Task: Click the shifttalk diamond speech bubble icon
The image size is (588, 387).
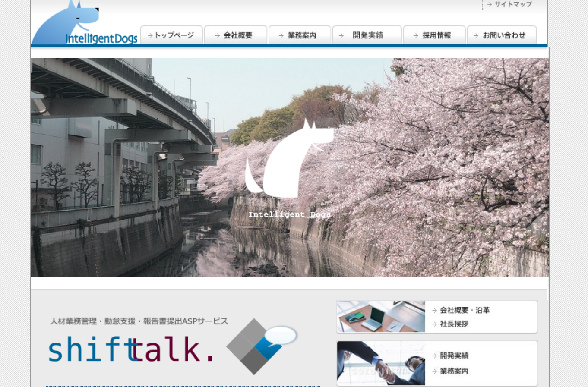Action: click(x=262, y=346)
